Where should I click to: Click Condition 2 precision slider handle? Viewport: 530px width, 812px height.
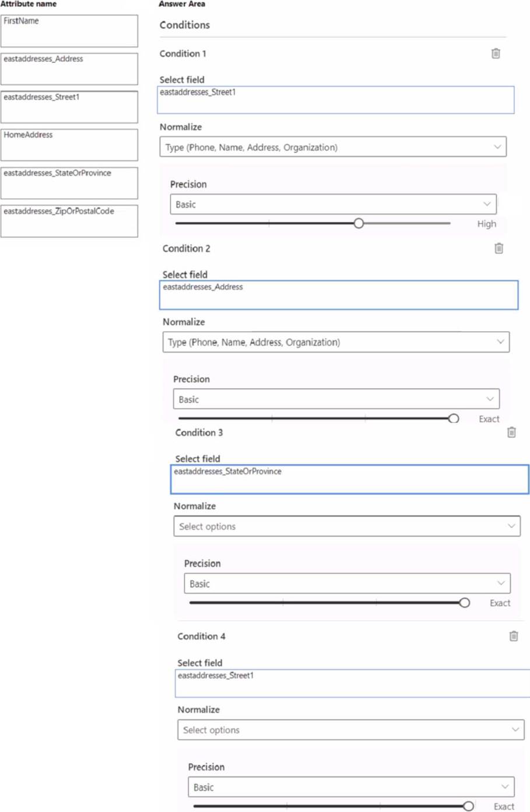(x=454, y=419)
